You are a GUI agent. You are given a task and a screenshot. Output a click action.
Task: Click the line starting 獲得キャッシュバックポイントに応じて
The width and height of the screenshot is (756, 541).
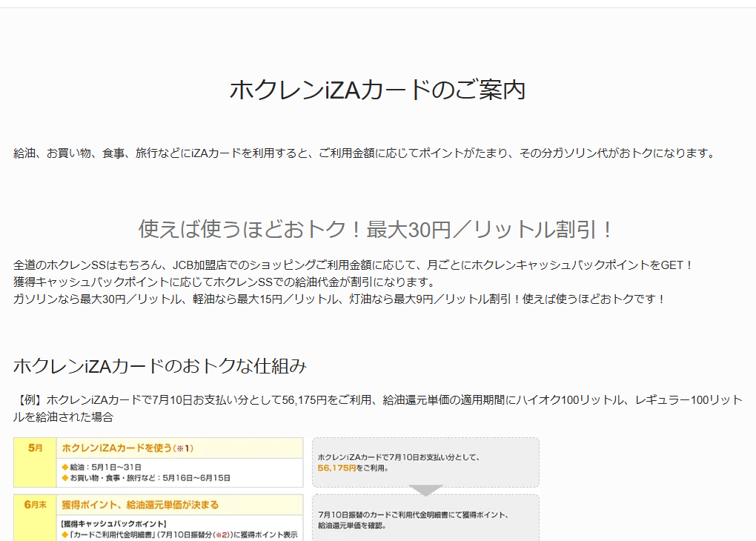click(225, 282)
